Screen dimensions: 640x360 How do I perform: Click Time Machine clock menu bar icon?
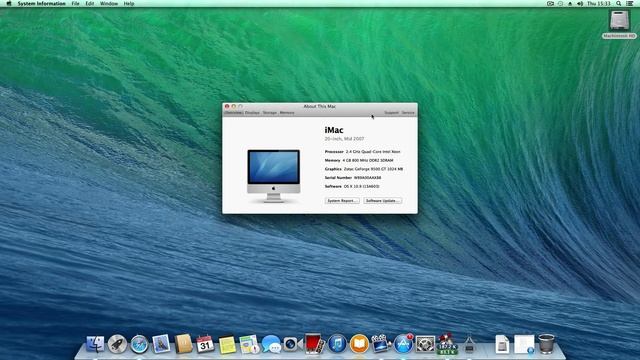[560, 3]
